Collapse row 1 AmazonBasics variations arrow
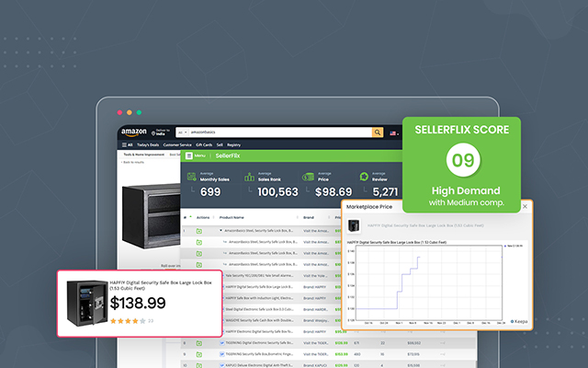Viewport: 588px width, 368px height. coord(220,231)
